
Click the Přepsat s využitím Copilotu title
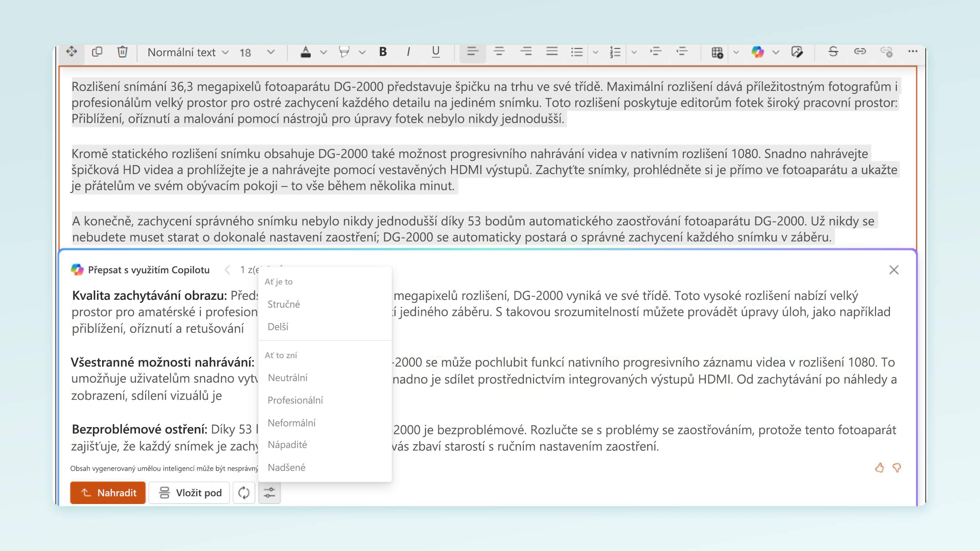pos(149,270)
